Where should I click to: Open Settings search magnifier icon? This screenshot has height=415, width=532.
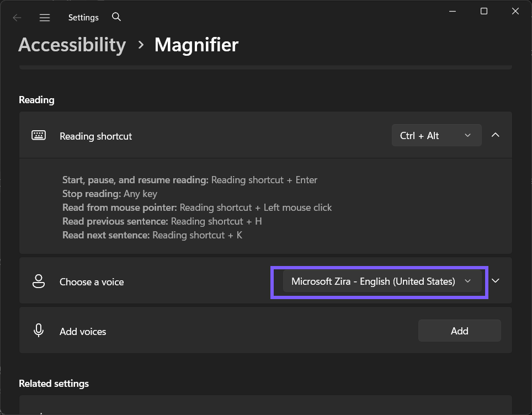(116, 17)
